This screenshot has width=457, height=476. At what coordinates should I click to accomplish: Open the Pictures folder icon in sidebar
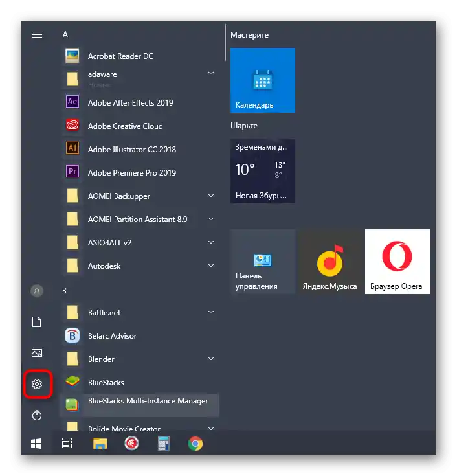37,353
